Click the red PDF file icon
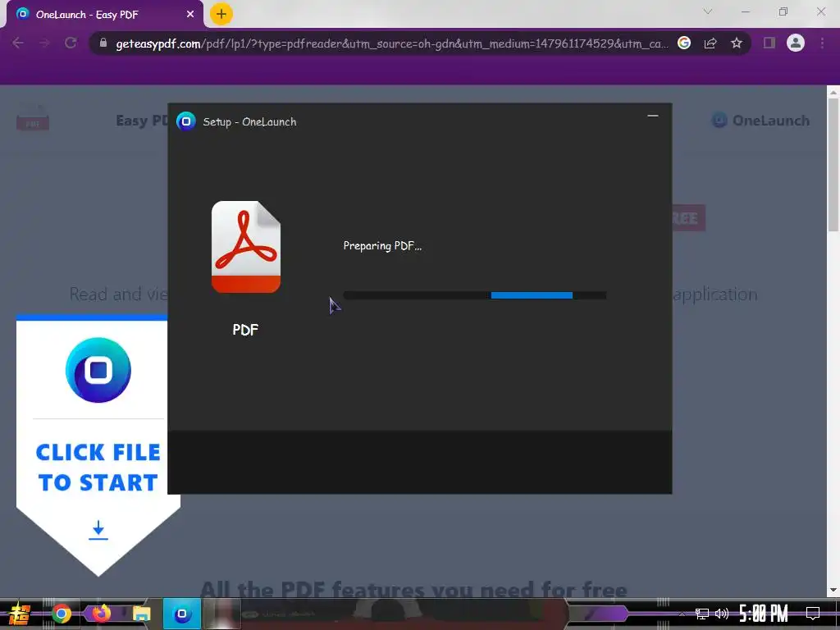 coord(246,247)
